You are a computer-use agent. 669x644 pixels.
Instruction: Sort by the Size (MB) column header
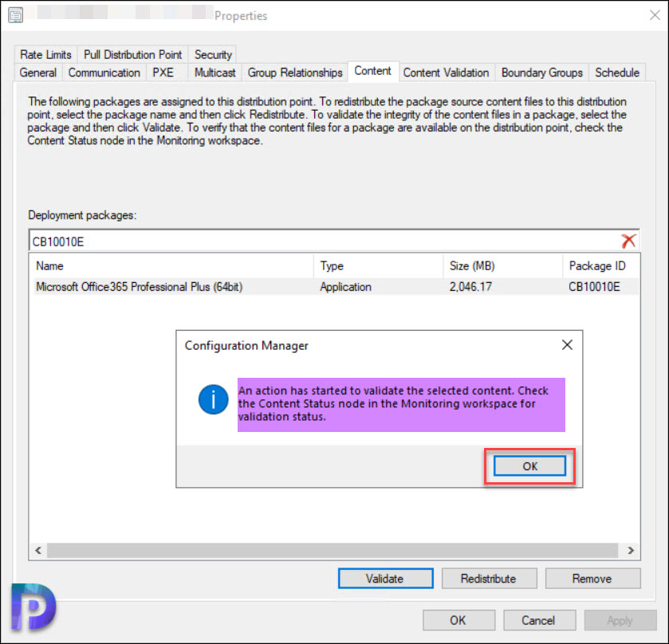tap(503, 265)
